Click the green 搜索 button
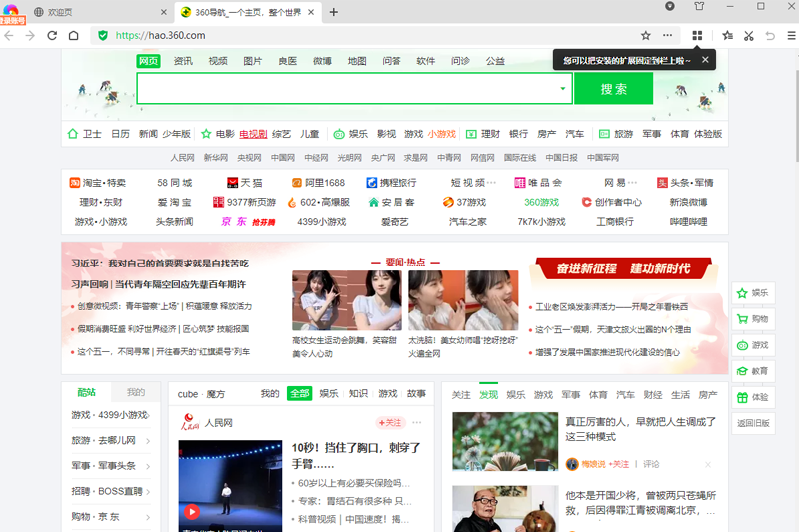 point(613,88)
